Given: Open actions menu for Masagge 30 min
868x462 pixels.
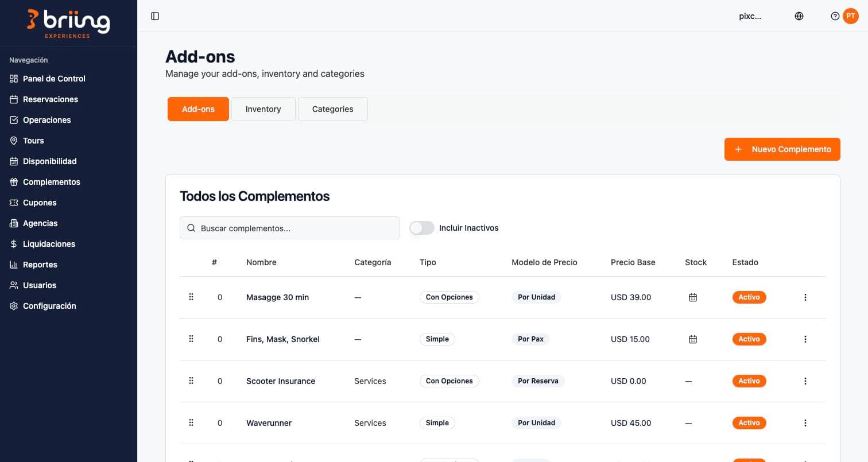Looking at the screenshot, I should (x=805, y=297).
